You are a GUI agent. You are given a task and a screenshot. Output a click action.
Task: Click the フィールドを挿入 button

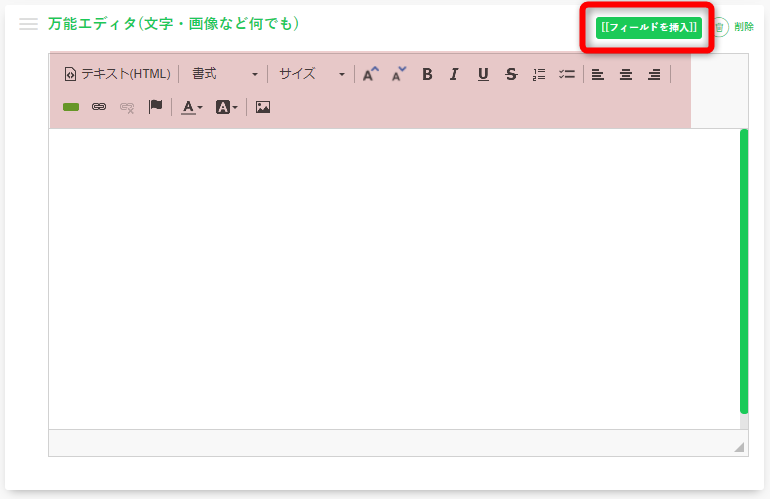click(x=648, y=27)
